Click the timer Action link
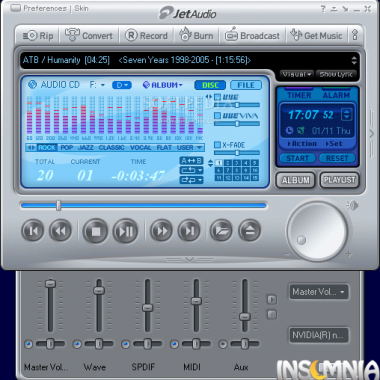 coord(302,144)
